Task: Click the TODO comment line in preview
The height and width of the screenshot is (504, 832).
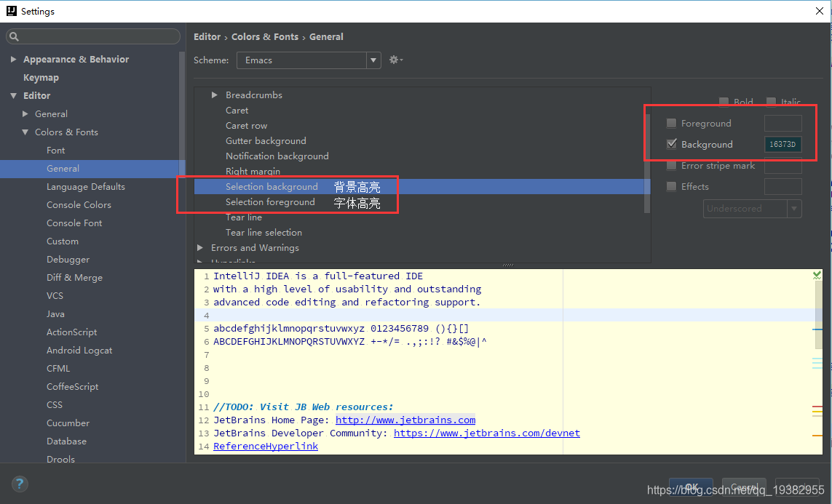Action: click(303, 407)
